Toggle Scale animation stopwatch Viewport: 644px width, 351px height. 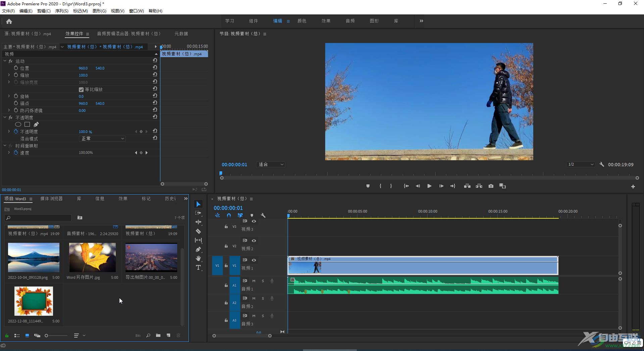point(16,75)
